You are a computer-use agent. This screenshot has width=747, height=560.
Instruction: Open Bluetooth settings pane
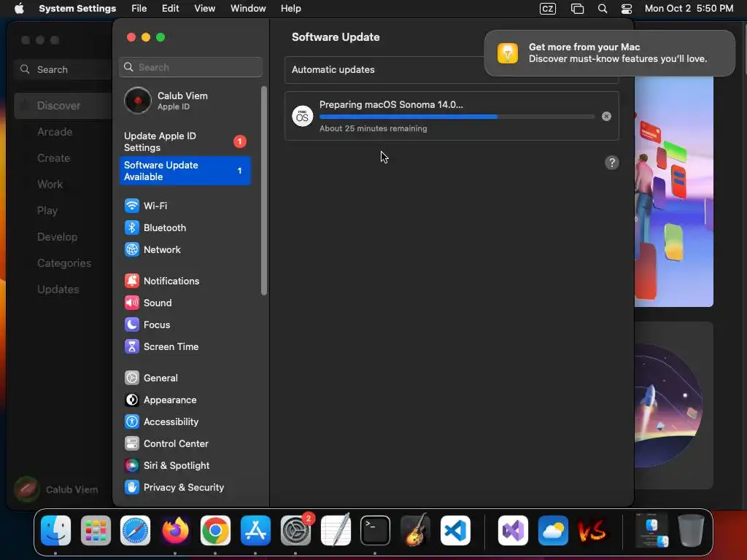coord(185,227)
